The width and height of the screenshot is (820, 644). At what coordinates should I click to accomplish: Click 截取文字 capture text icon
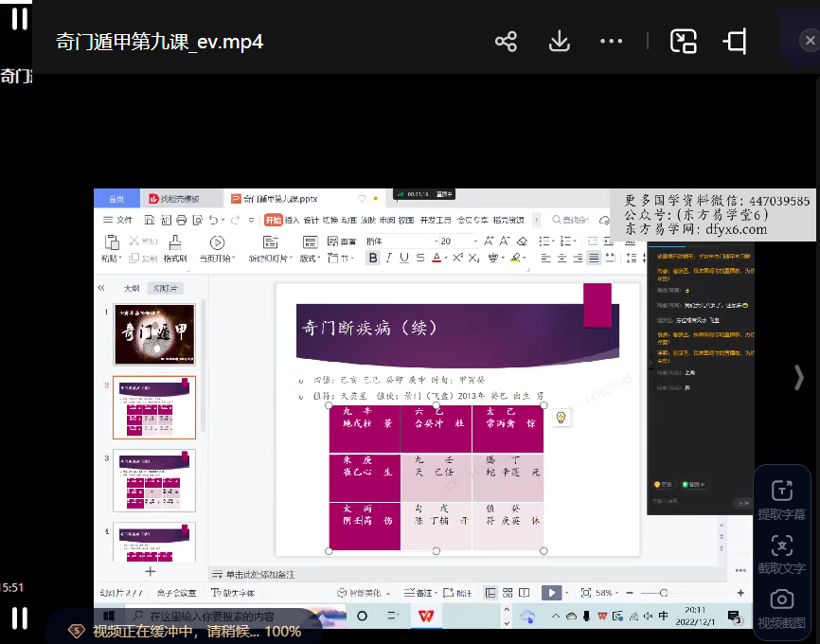pos(781,554)
